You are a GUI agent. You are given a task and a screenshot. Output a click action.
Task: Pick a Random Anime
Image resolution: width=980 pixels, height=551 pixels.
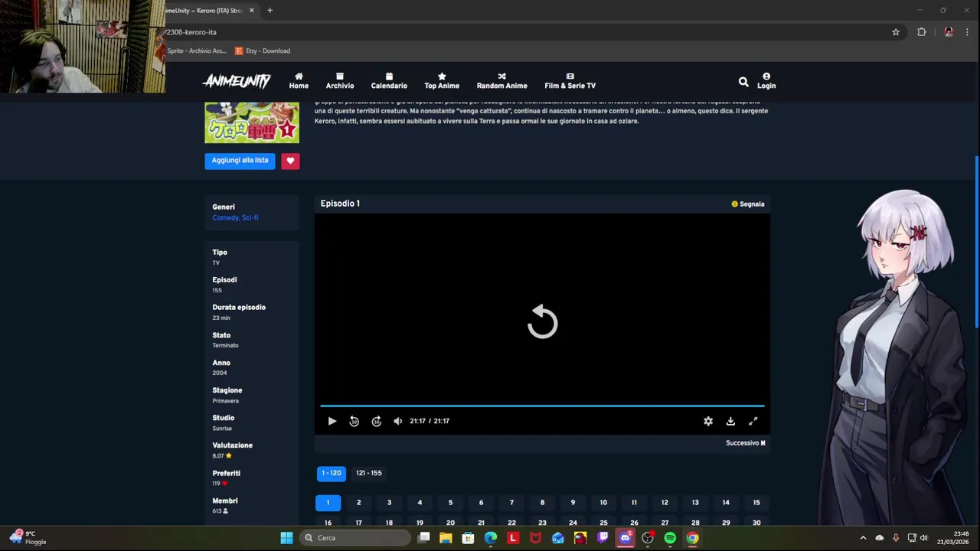[501, 80]
